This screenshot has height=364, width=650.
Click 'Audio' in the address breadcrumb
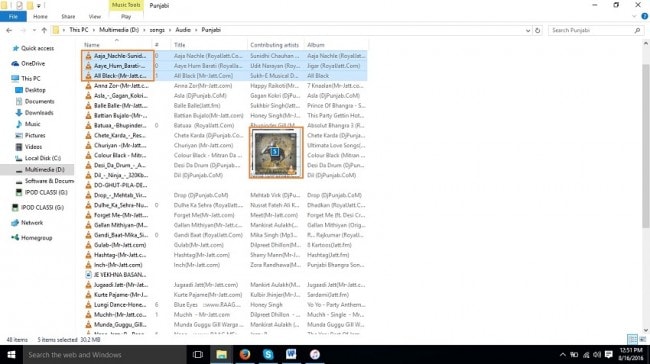[183, 30]
